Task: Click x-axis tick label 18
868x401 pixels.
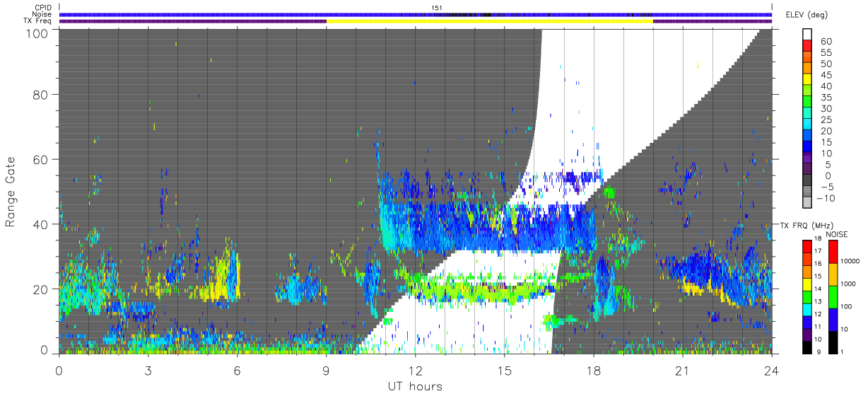Action: coord(594,371)
